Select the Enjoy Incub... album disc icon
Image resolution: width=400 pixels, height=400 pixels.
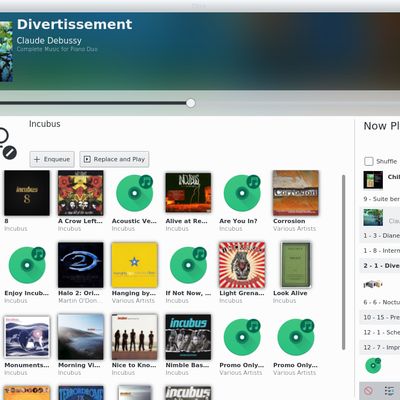coord(27,265)
